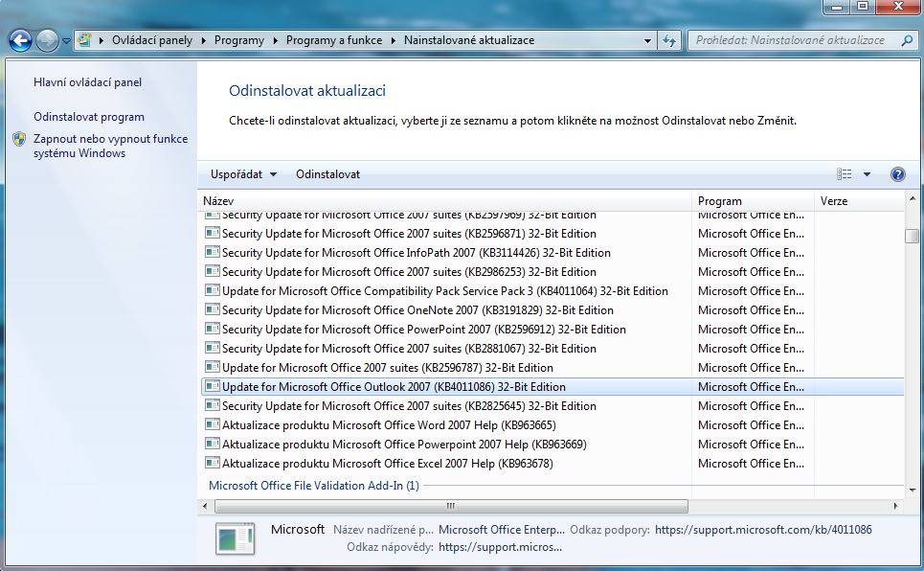This screenshot has width=924, height=571.
Task: Click the shield icon for Windows features
Action: coord(20,140)
